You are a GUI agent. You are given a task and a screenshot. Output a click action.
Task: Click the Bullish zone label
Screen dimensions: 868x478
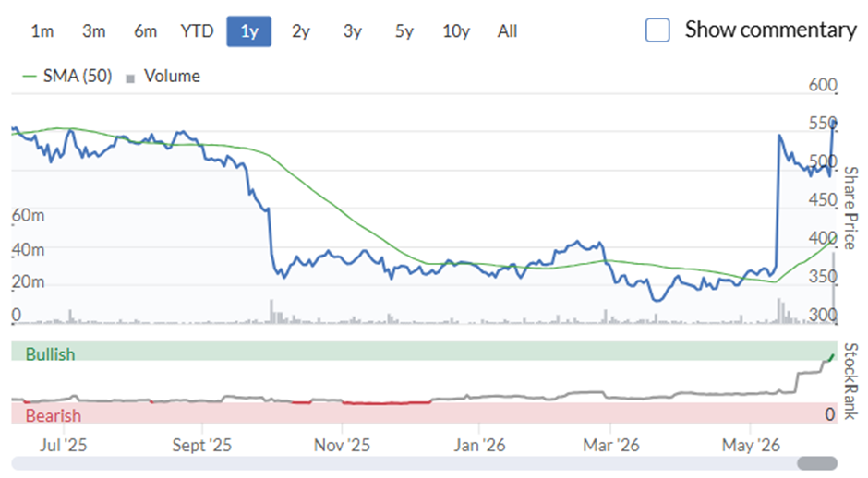coord(51,354)
